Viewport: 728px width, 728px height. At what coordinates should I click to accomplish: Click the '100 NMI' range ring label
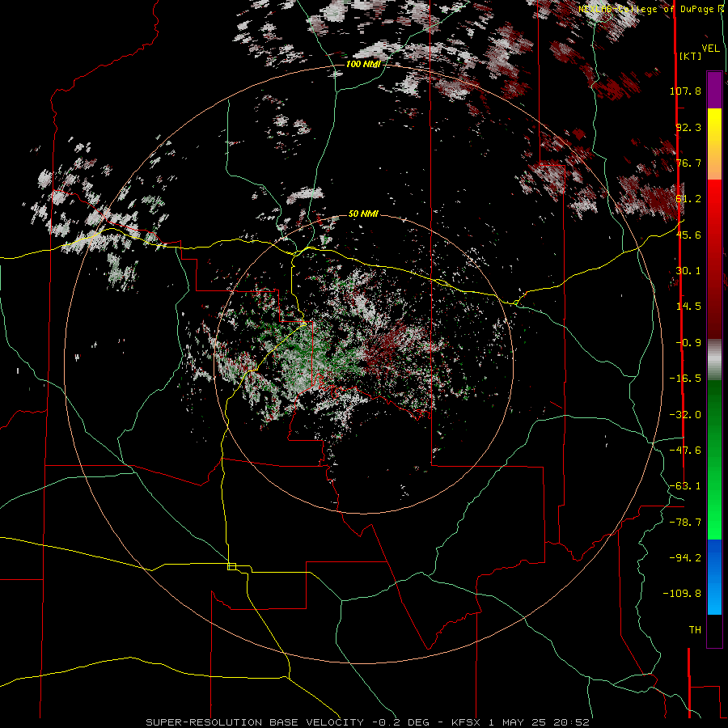[363, 64]
